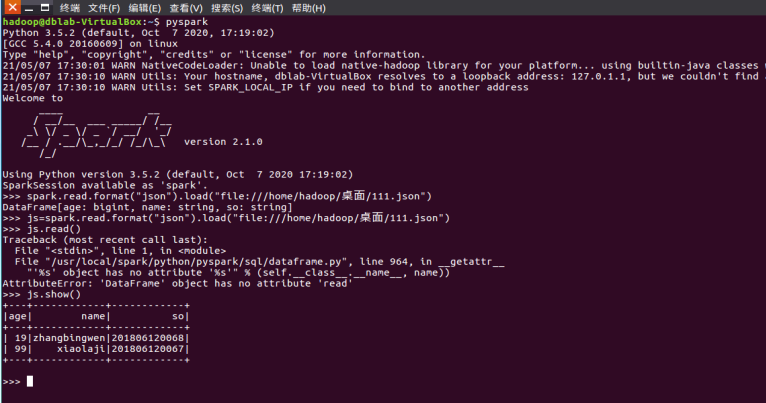Place cursor at the empty >>> prompt
This screenshot has width=766, height=403.
(x=30, y=382)
